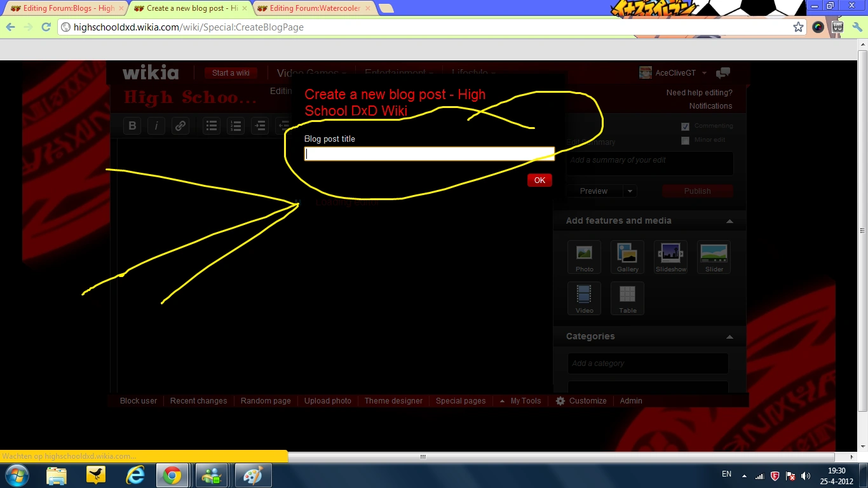Open a new browser tab
The width and height of the screenshot is (868, 488).
(386, 8)
